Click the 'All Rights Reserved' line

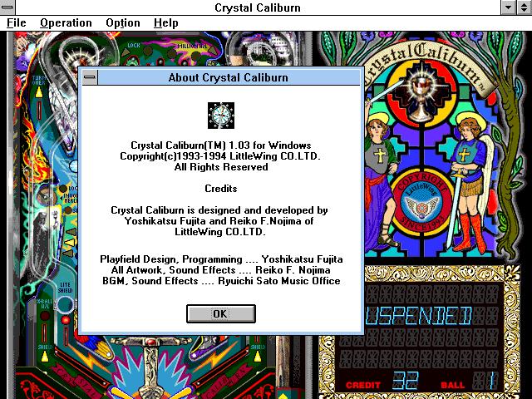221,167
